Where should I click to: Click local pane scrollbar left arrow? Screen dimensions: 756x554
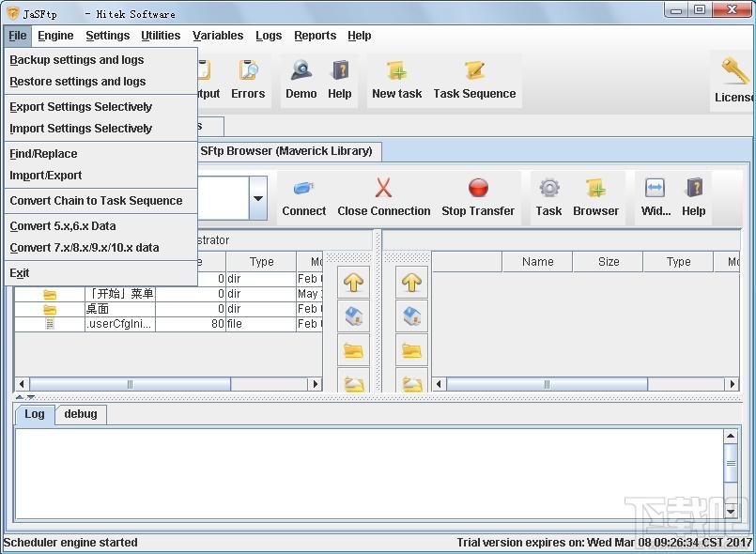[22, 384]
